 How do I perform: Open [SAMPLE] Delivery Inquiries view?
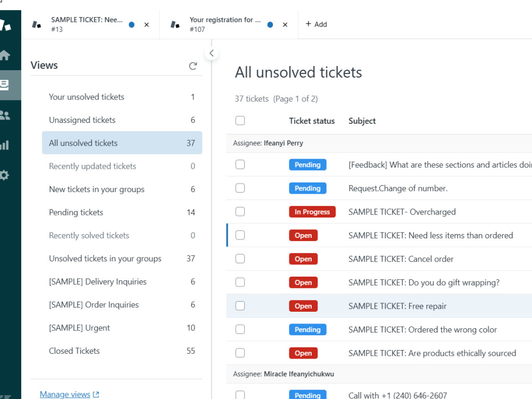122,281
